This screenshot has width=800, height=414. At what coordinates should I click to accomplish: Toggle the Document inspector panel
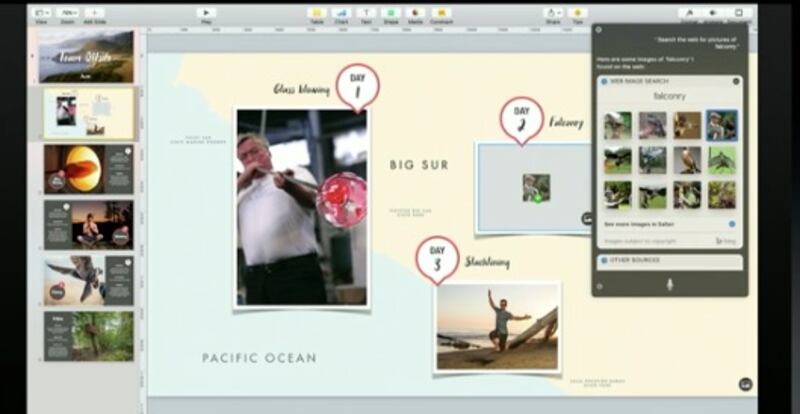coord(739,13)
